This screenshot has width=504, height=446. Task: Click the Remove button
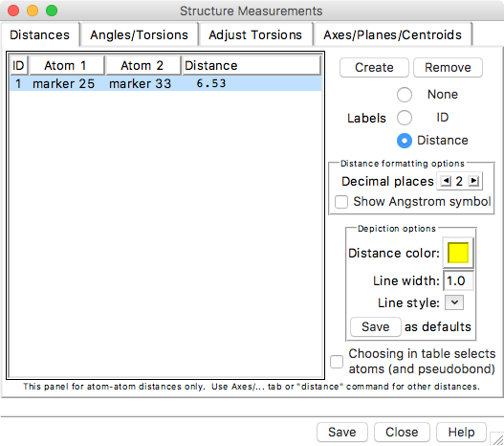point(448,68)
